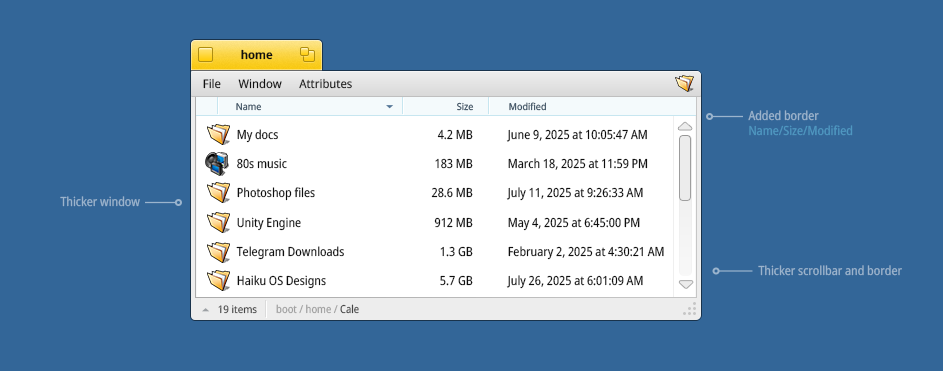Click the window zoom icon on yellow tab
Image resolution: width=943 pixels, height=371 pixels.
(307, 55)
